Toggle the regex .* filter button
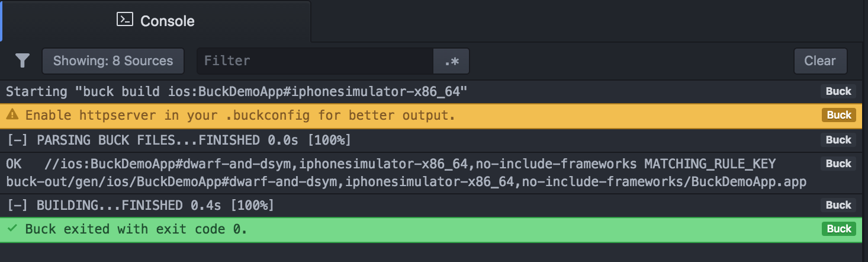The image size is (868, 262). click(x=452, y=60)
